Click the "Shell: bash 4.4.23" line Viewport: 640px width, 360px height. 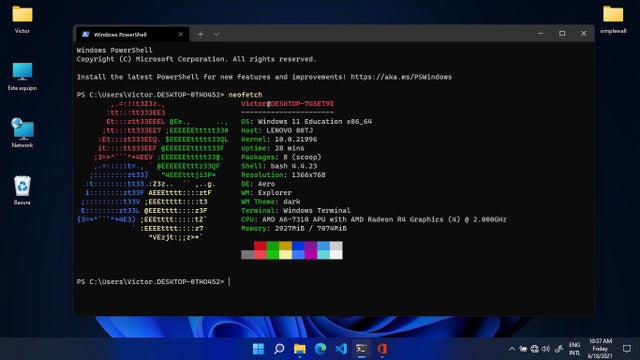pyautogui.click(x=279, y=166)
